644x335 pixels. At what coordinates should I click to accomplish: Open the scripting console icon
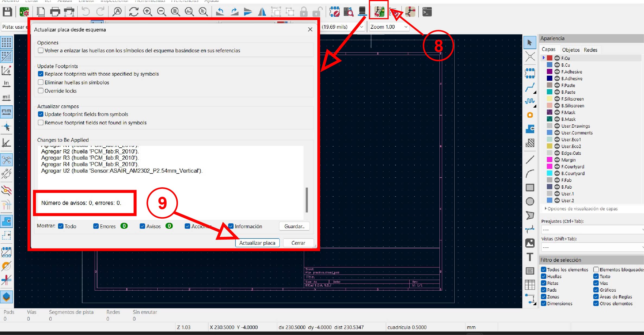pyautogui.click(x=427, y=12)
